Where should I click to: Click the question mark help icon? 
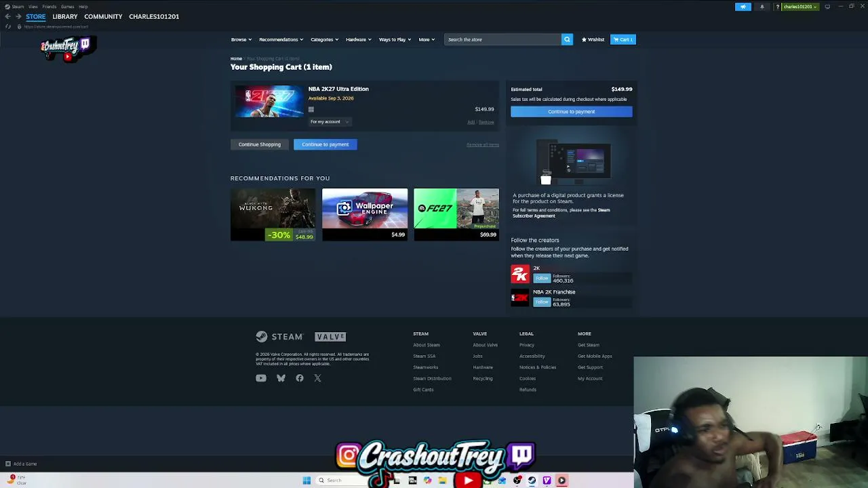777,7
